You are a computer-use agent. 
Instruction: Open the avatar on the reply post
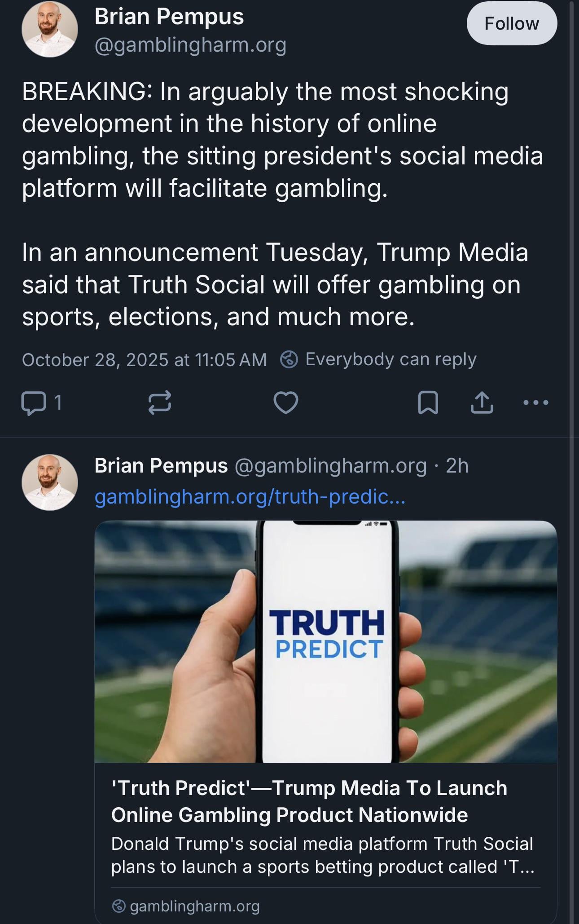click(50, 482)
